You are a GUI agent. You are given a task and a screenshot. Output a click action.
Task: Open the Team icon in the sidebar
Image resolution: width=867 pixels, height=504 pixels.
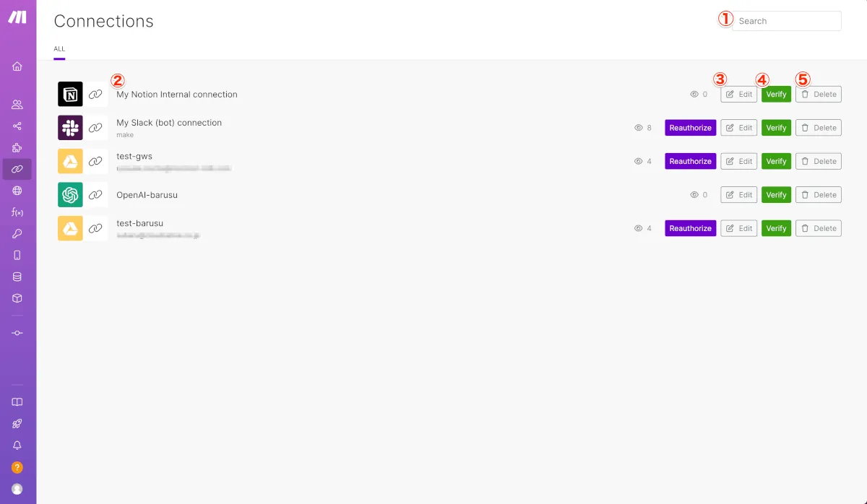[x=17, y=104]
